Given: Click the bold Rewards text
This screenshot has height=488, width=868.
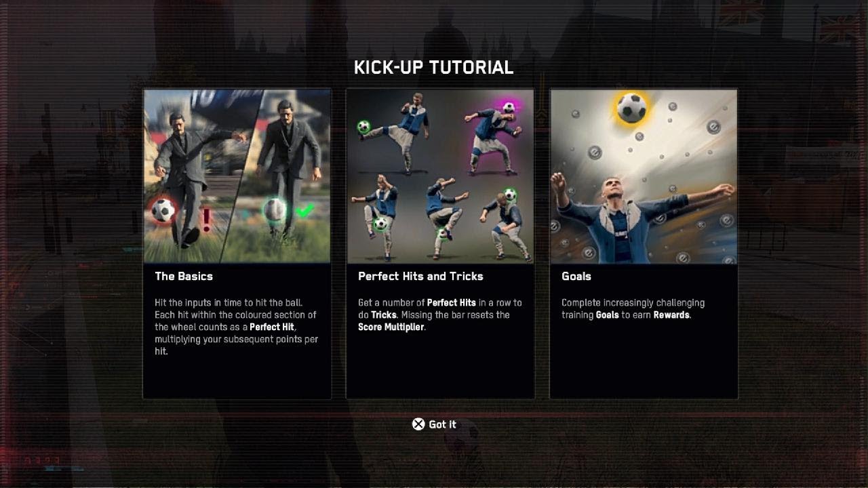Looking at the screenshot, I should pyautogui.click(x=671, y=315).
